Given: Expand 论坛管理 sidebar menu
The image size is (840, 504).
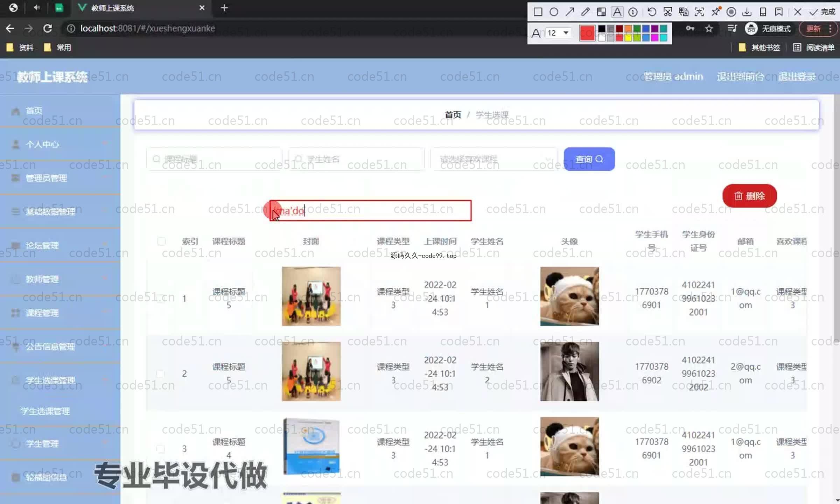Looking at the screenshot, I should 60,245.
